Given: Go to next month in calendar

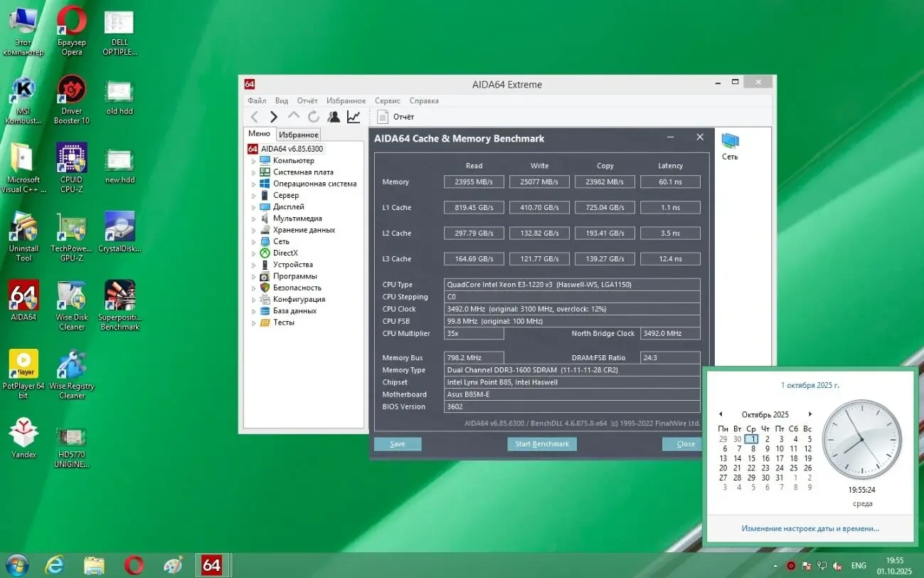Looking at the screenshot, I should [809, 414].
